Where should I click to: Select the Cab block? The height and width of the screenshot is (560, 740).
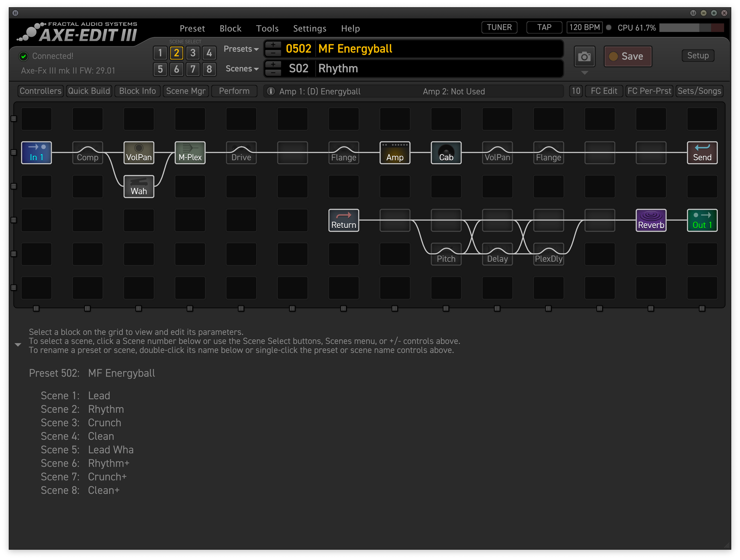pyautogui.click(x=446, y=153)
